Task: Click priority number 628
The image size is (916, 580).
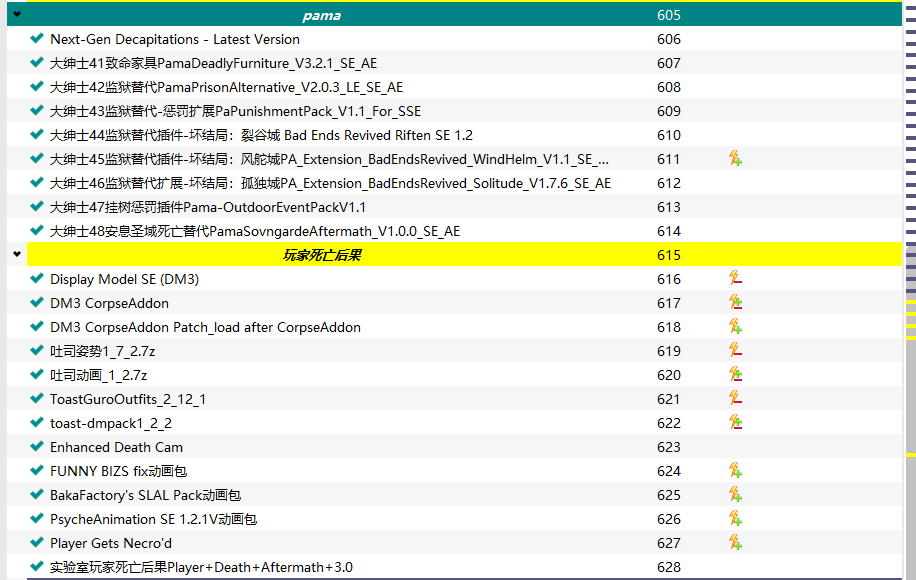Action: pos(668,567)
